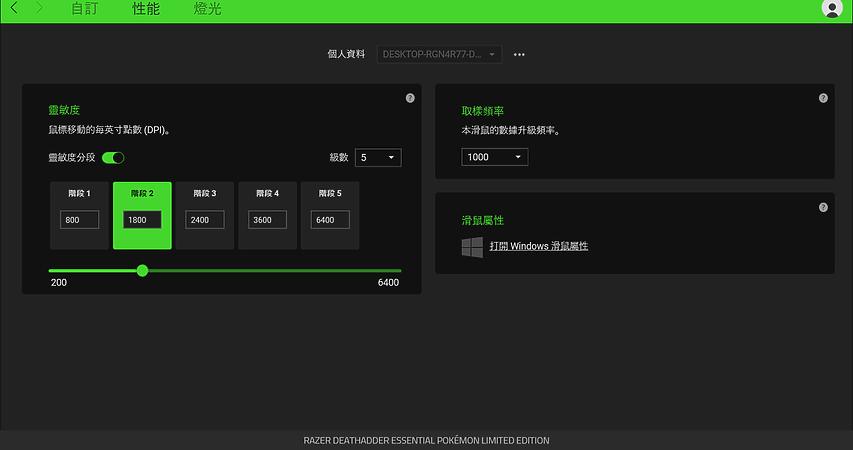This screenshot has width=853, height=450.
Task: Click the 3600 DPI input field
Action: (267, 220)
